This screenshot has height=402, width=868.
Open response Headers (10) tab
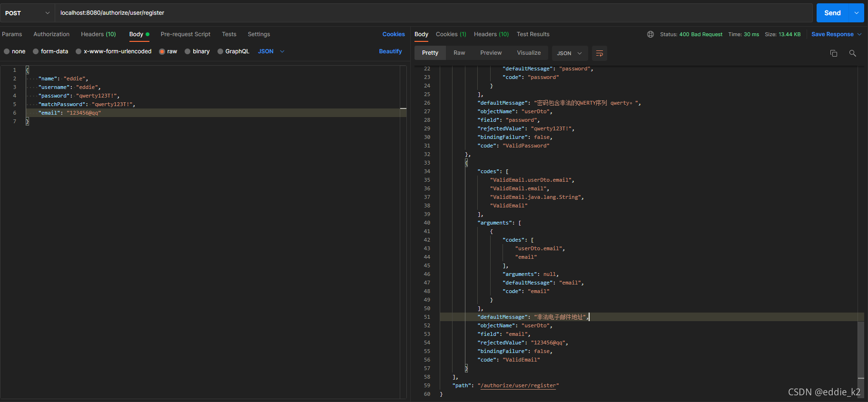coord(491,34)
